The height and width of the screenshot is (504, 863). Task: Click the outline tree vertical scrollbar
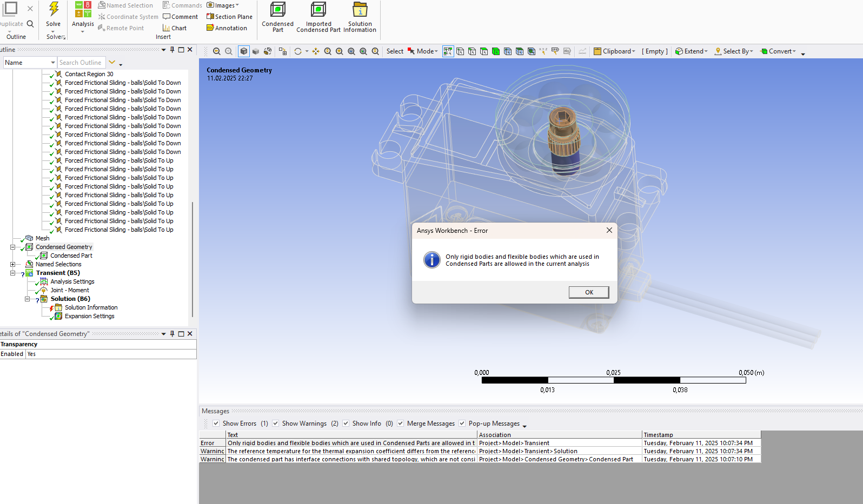click(192, 259)
